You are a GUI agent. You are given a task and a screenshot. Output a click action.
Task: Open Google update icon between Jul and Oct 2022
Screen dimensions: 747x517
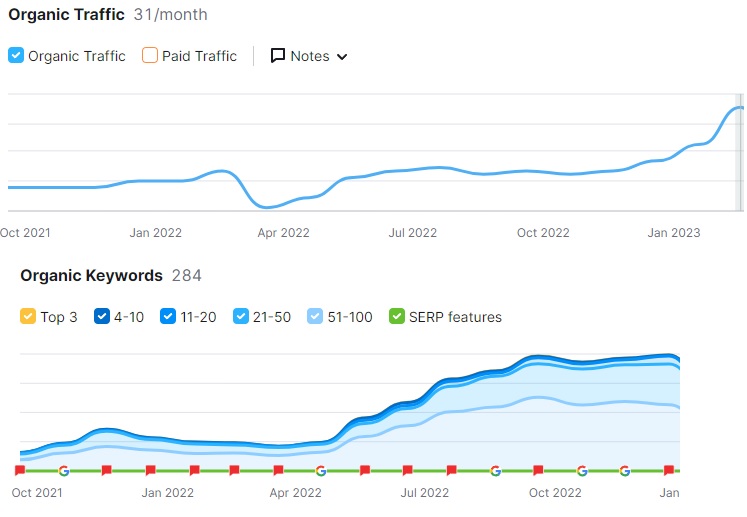tap(495, 470)
